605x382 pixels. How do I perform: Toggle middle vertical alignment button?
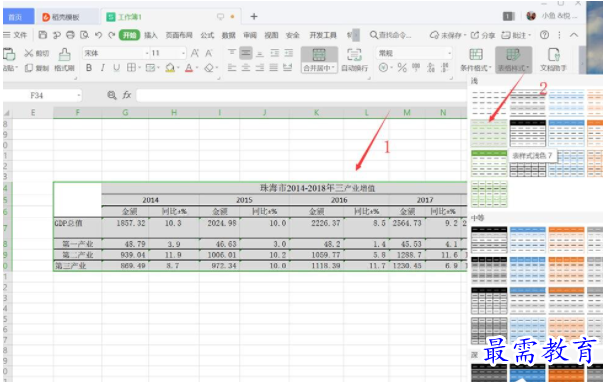246,52
